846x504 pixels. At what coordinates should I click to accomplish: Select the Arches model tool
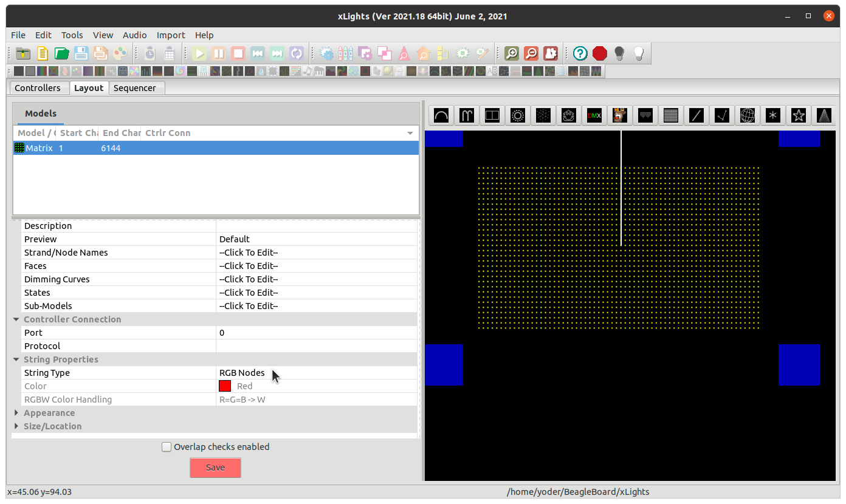(441, 115)
